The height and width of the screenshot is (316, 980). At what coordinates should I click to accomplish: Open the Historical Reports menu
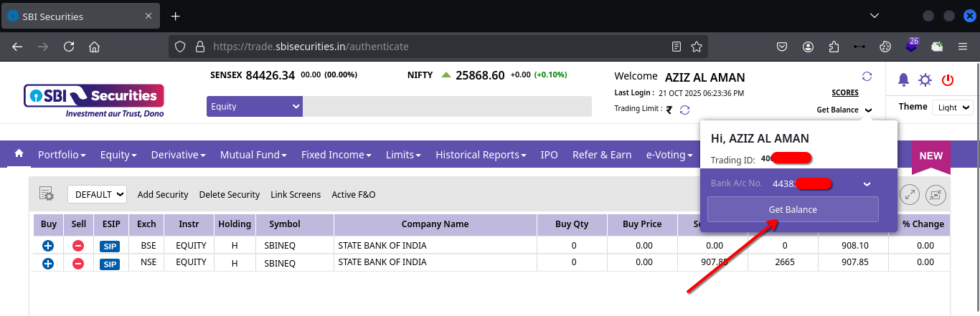pos(481,155)
